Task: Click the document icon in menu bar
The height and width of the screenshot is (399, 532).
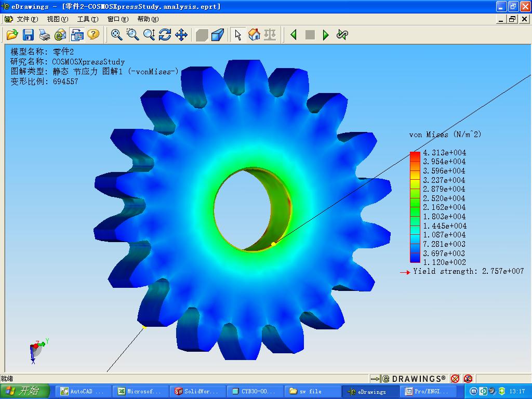Action: (x=8, y=19)
